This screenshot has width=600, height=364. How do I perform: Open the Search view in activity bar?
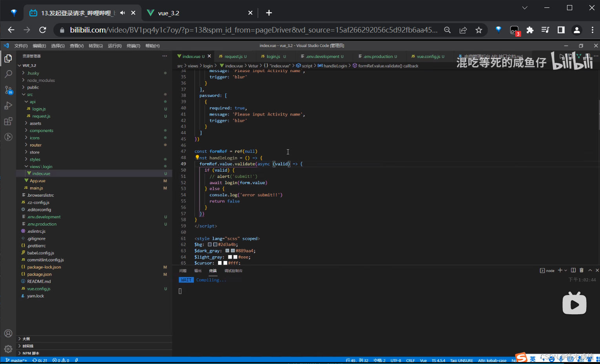pos(8,74)
